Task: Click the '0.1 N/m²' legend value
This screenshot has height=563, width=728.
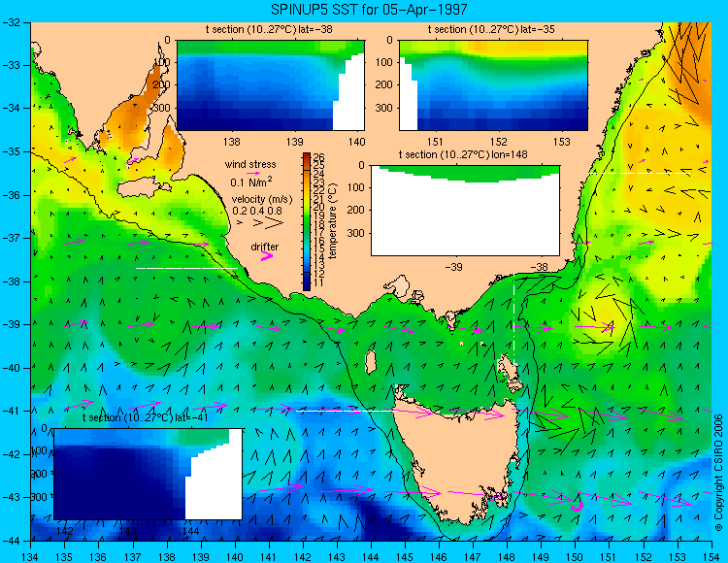Action: 251,182
